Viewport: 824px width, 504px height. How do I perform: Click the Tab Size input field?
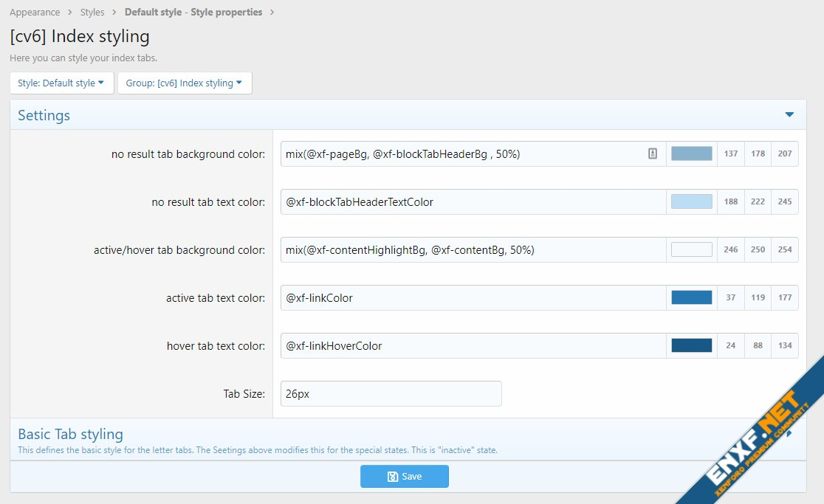391,394
